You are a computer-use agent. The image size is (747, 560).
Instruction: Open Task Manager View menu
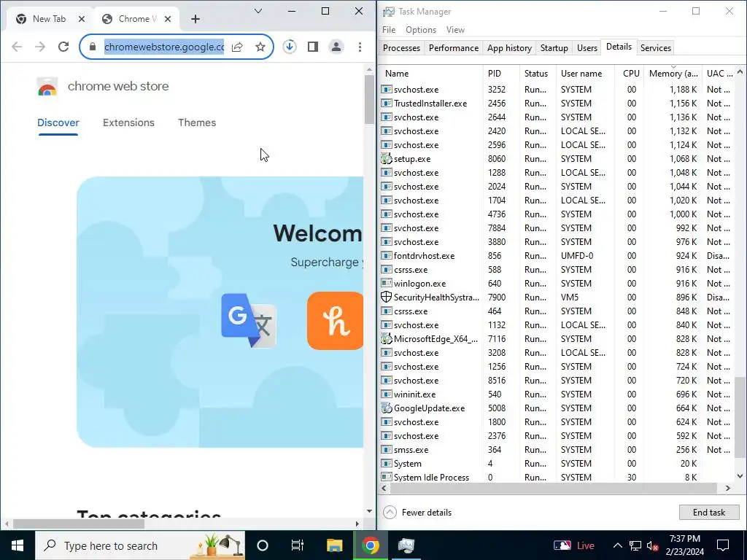(455, 29)
